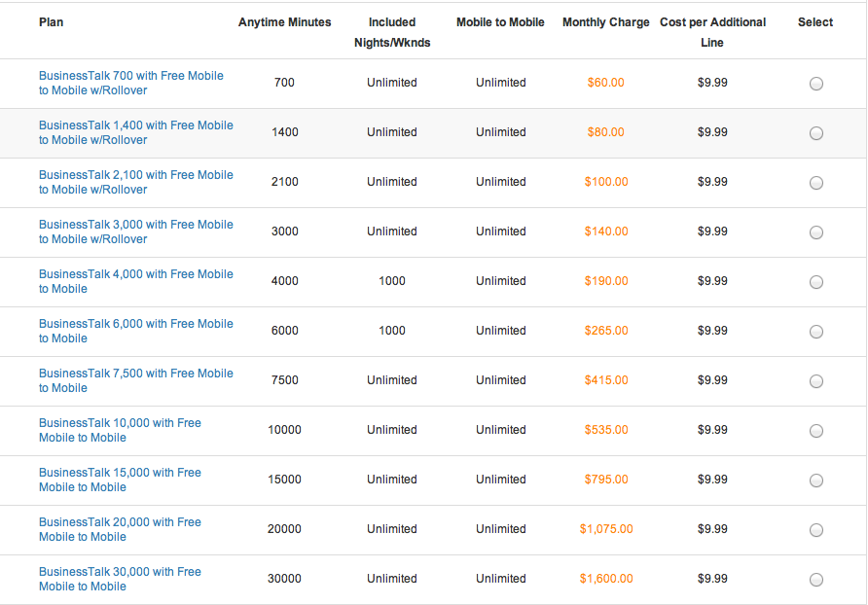Open BusinessTalk 700 with Free Mobile link
This screenshot has height=605, width=868.
click(131, 83)
